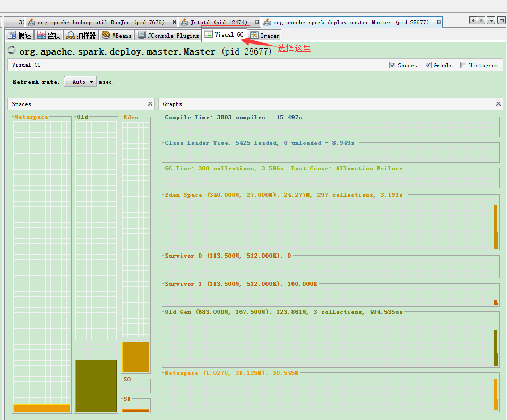
Task: Open the Refresh rate Auto dropdown
Action: coord(80,82)
